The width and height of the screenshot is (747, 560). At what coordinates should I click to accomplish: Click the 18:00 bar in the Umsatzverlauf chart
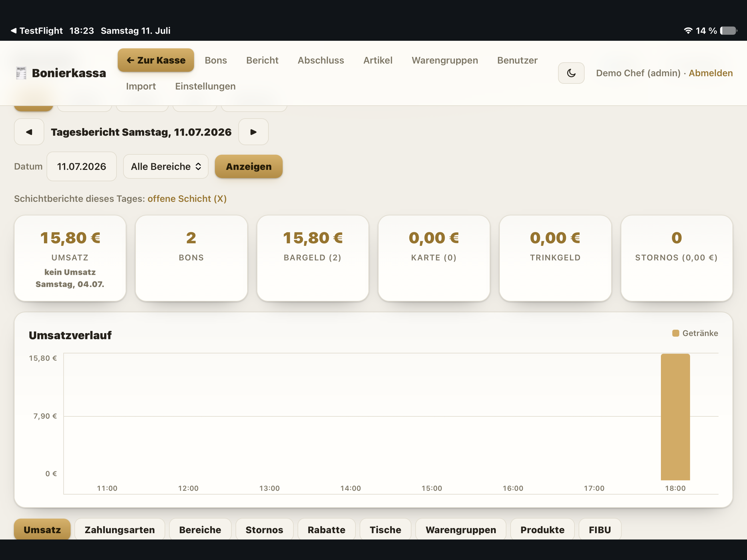pyautogui.click(x=675, y=417)
